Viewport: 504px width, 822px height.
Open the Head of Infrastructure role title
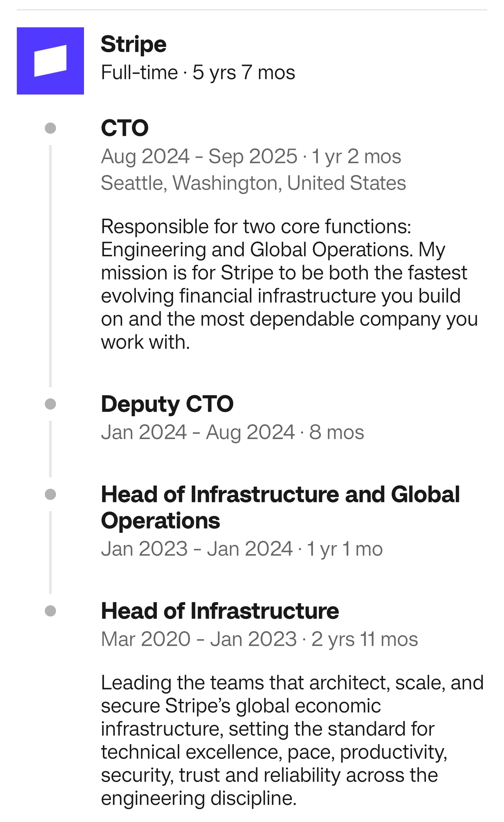point(220,611)
